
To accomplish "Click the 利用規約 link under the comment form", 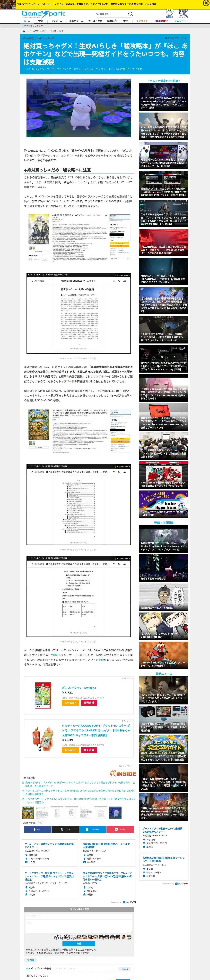I will point(60,953).
